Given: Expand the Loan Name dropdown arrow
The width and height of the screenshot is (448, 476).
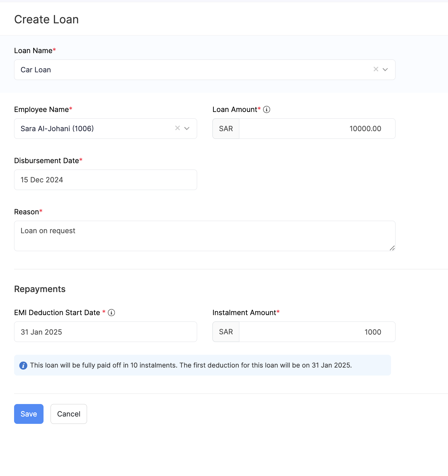Looking at the screenshot, I should tap(385, 69).
